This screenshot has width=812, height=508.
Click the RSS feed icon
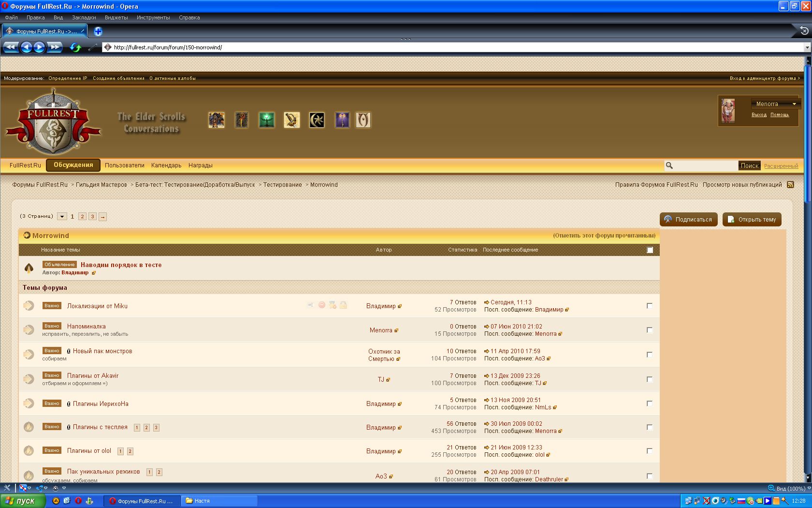790,185
